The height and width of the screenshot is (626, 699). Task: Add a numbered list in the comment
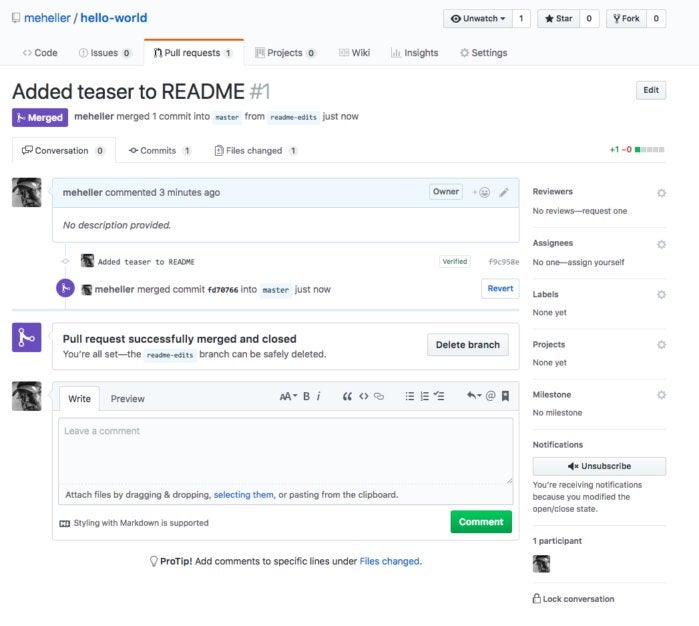click(x=424, y=396)
